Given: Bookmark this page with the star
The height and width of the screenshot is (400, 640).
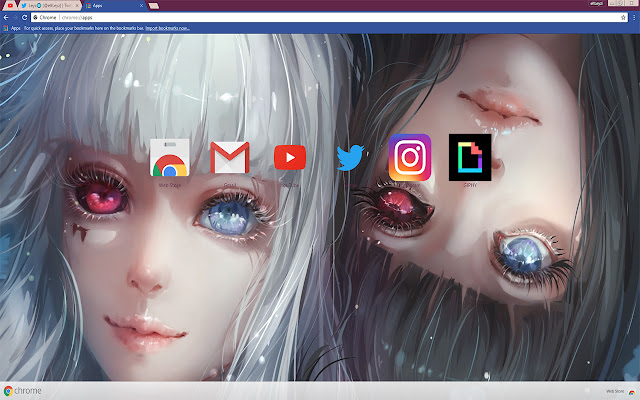Looking at the screenshot, I should coord(623,18).
